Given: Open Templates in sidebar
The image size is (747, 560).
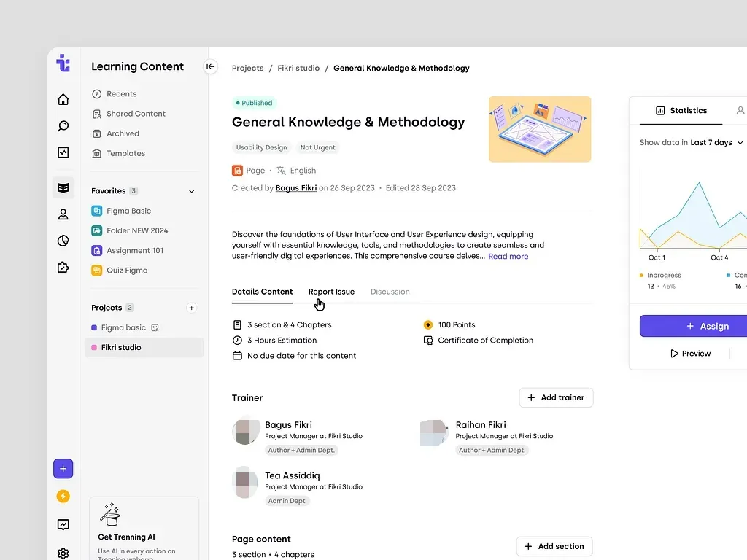Looking at the screenshot, I should click(x=118, y=153).
